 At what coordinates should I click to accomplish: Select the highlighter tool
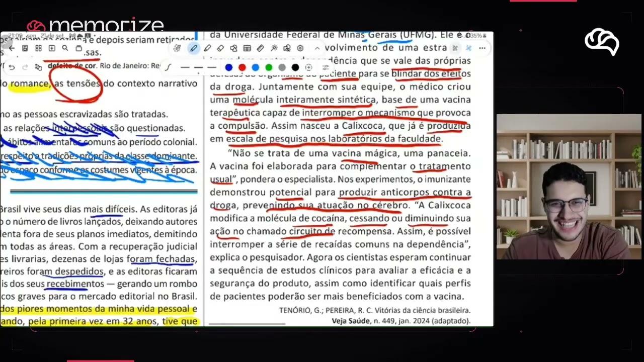207,48
